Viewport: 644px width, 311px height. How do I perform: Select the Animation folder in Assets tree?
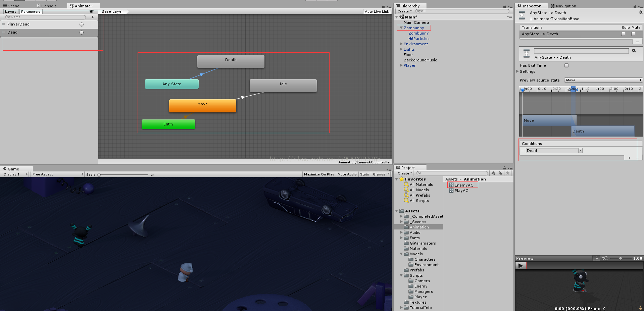[x=418, y=227]
